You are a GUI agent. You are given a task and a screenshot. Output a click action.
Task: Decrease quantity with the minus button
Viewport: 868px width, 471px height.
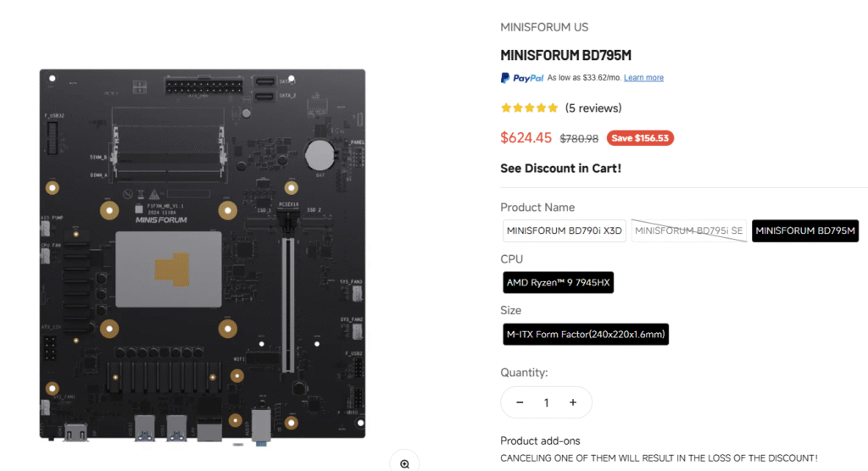[x=520, y=402]
